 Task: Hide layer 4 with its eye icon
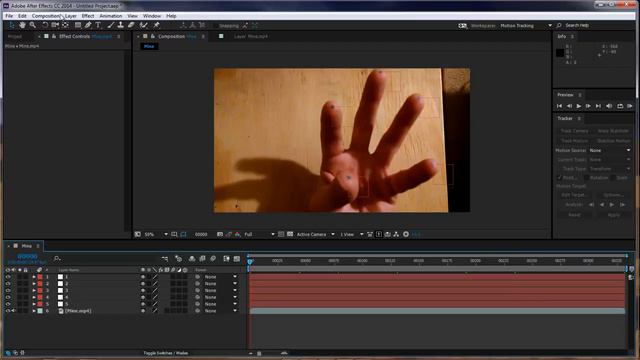point(8,297)
